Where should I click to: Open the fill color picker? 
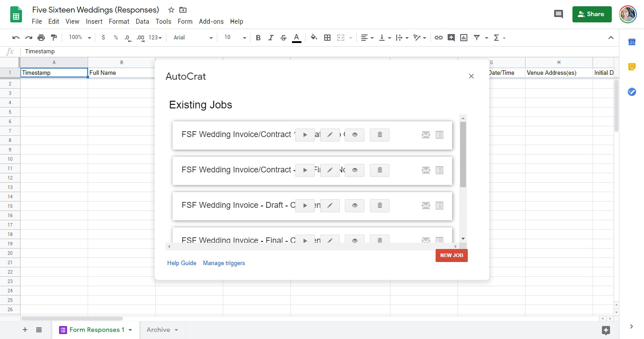(x=314, y=38)
